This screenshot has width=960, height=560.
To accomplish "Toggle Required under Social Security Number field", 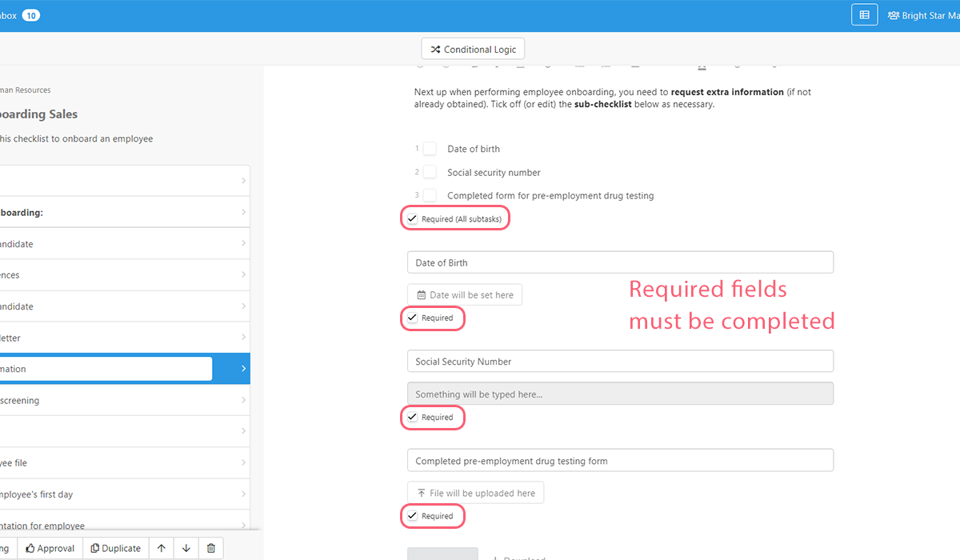I will (412, 417).
